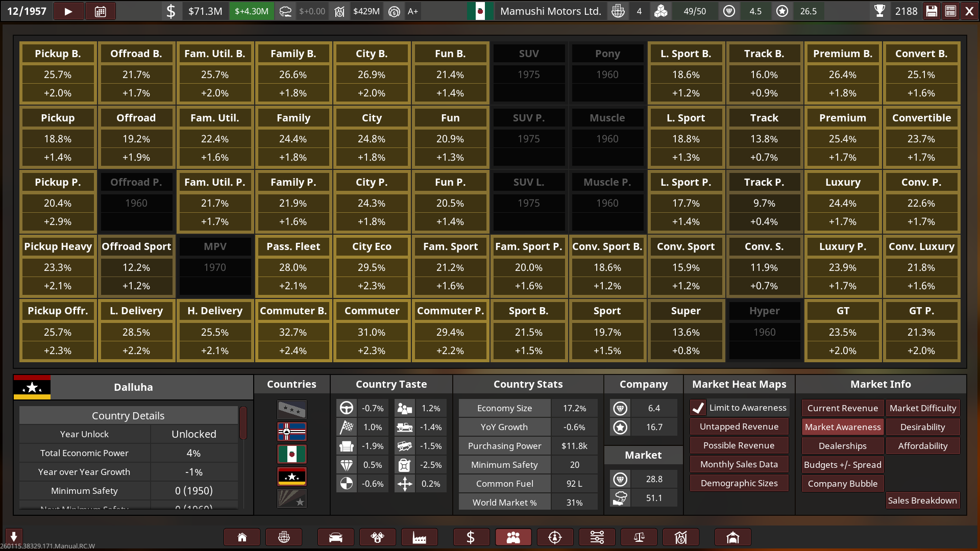980x551 pixels.
Task: Open the menu list icon top right
Action: point(950,11)
